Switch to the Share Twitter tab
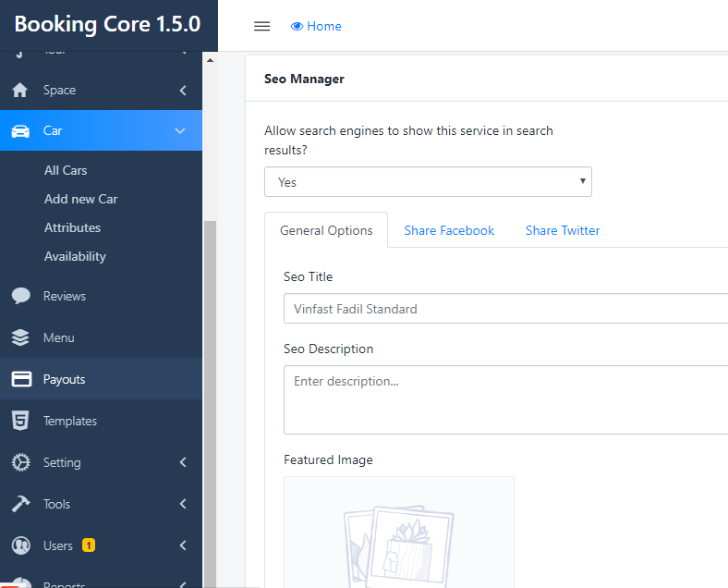The width and height of the screenshot is (728, 588). (563, 230)
